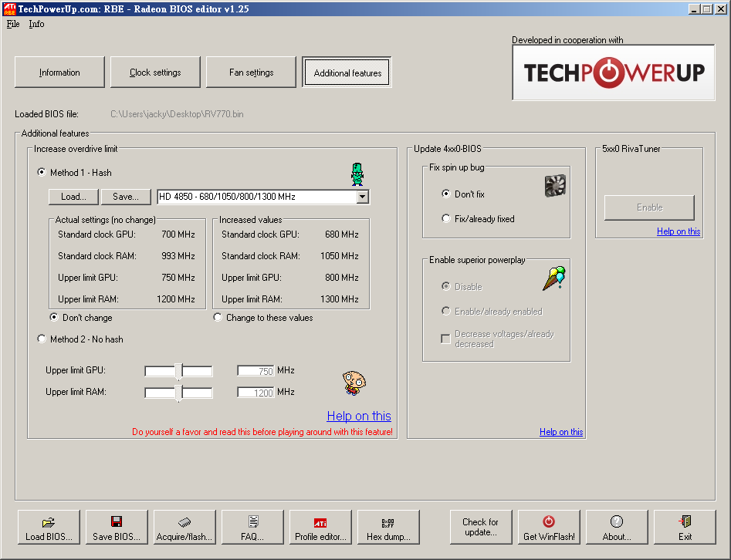The width and height of the screenshot is (731, 560).
Task: Open the About question mark button
Action: (617, 527)
